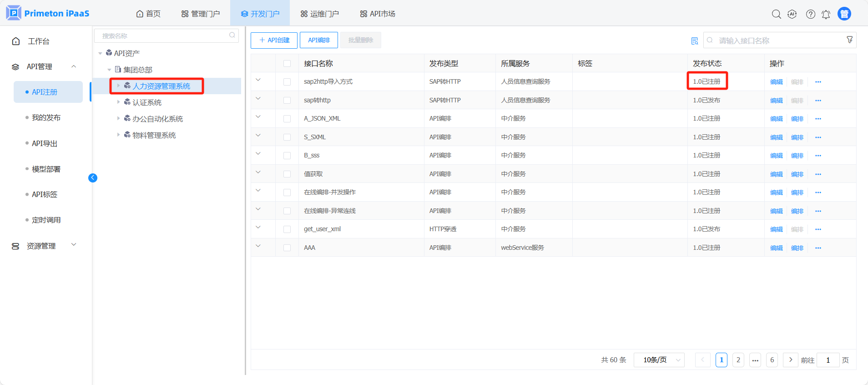Click the filter funnel icon in search box
Viewport: 868px width, 385px height.
[849, 40]
